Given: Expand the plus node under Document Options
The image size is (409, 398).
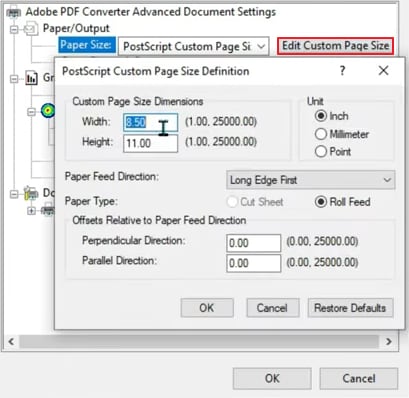Looking at the screenshot, I should tap(31, 211).
